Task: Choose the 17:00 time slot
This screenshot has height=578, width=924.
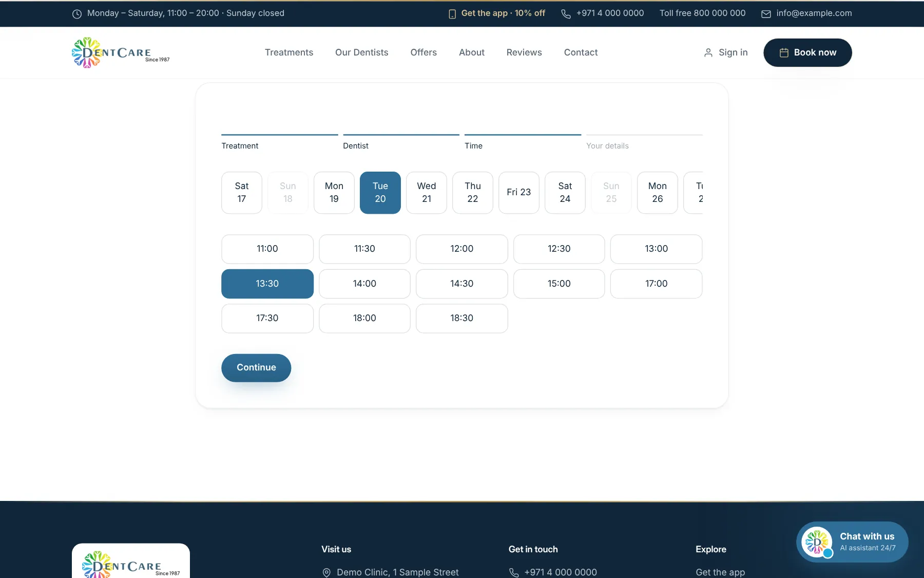Action: pyautogui.click(x=657, y=284)
